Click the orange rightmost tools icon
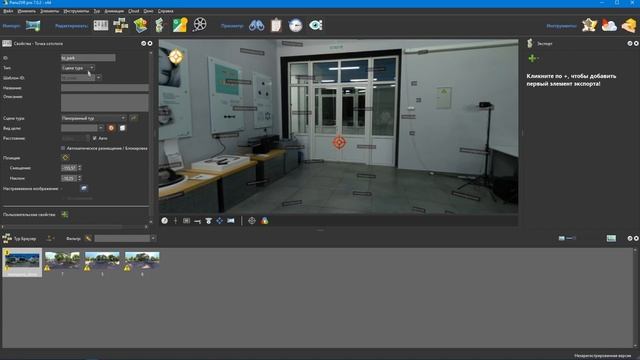The height and width of the screenshot is (360, 640). pos(629,25)
